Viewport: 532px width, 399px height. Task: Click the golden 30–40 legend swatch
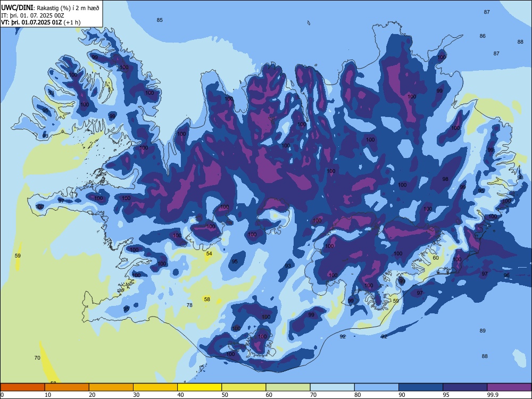click(155, 387)
